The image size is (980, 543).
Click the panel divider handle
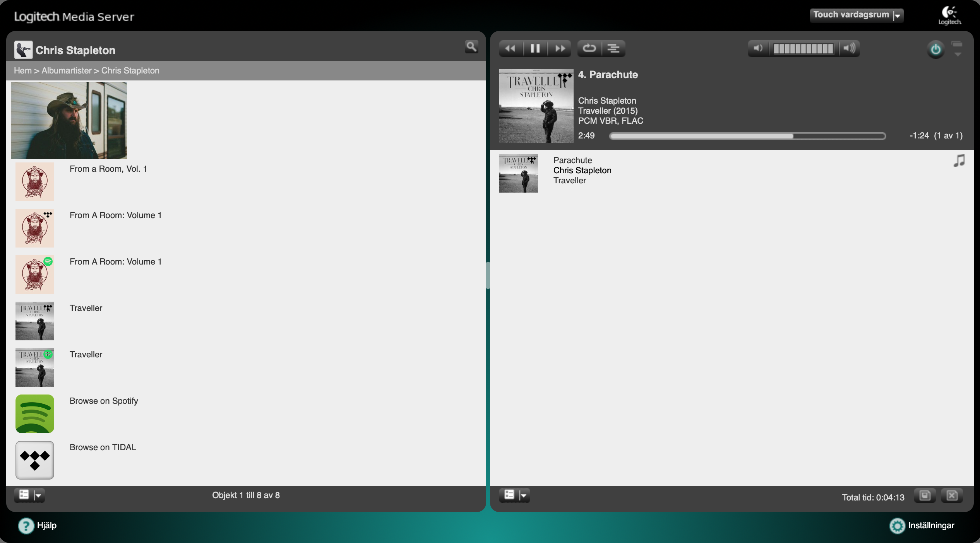coord(488,275)
